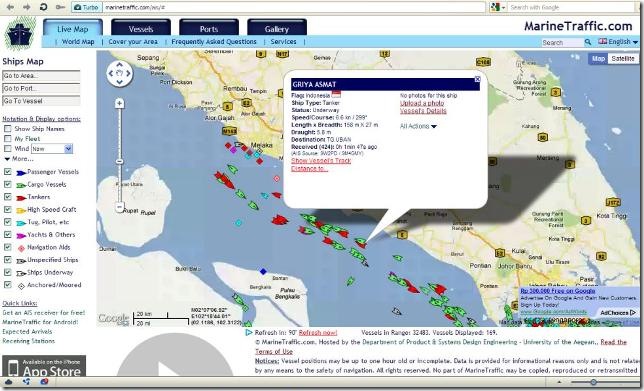Click the key icon in browser toolbar
The height and width of the screenshot is (391, 644).
click(x=60, y=7)
